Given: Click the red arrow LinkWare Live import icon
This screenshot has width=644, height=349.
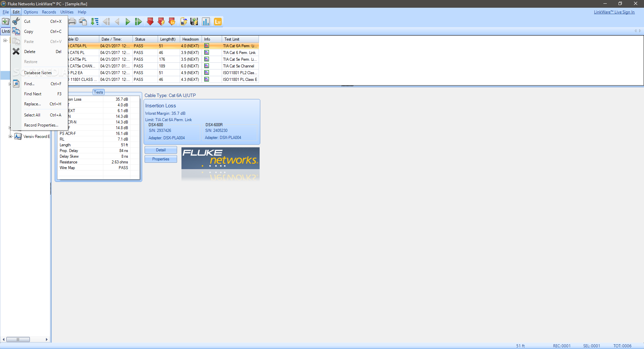Looking at the screenshot, I should coord(172,22).
